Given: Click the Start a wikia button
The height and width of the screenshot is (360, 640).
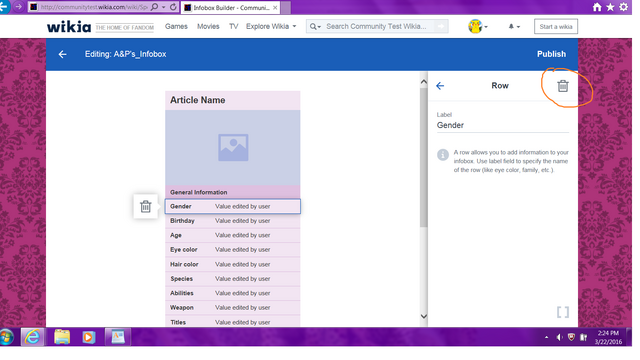Looking at the screenshot, I should click(556, 27).
